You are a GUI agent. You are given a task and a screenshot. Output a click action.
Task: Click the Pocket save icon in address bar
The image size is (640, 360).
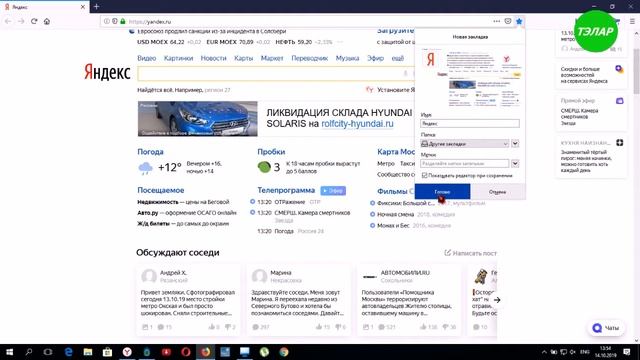(508, 21)
